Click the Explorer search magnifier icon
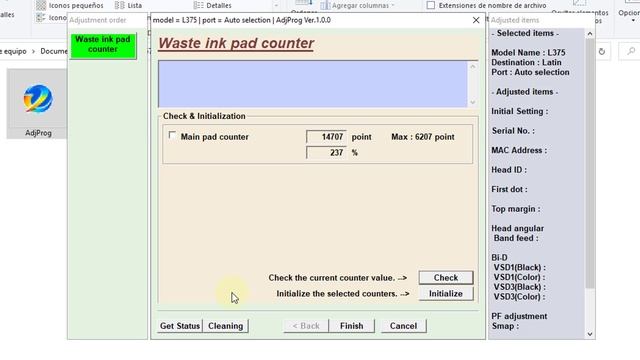 click(631, 51)
